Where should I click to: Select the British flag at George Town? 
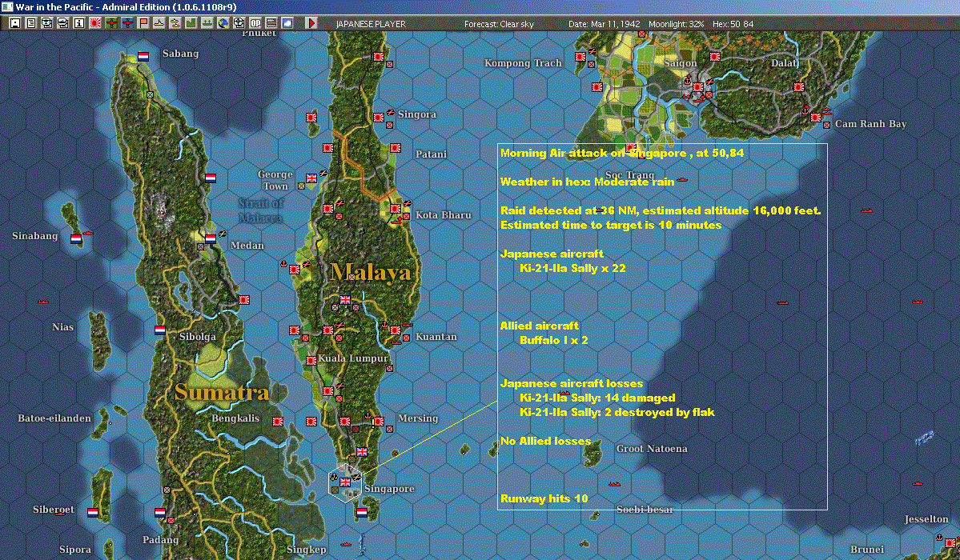[311, 178]
